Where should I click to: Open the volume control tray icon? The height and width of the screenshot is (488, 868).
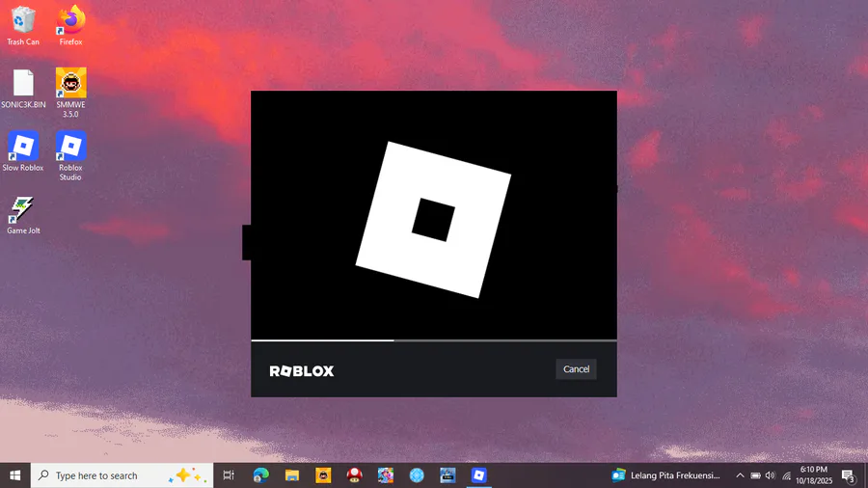tap(771, 475)
